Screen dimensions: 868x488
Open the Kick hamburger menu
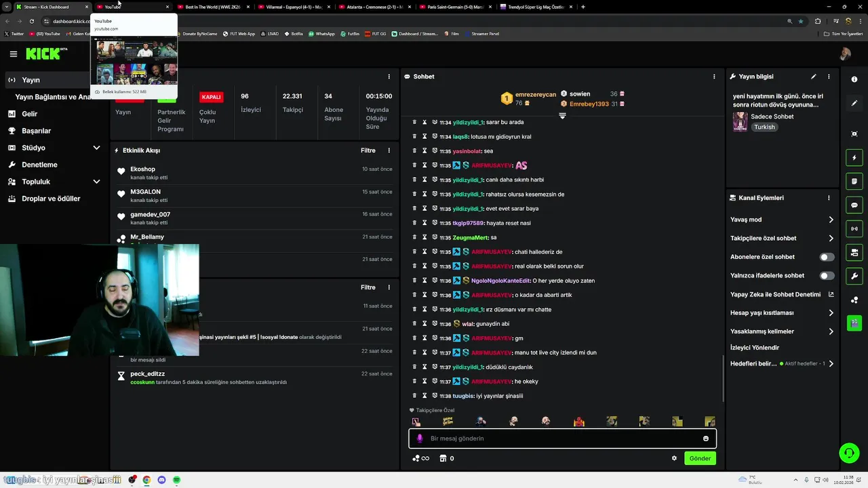click(x=13, y=54)
